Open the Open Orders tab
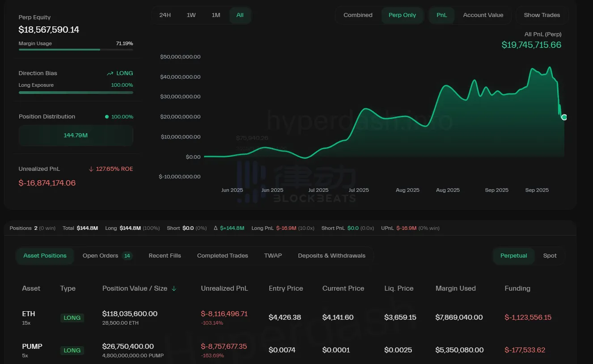The image size is (593, 364). (x=107, y=256)
